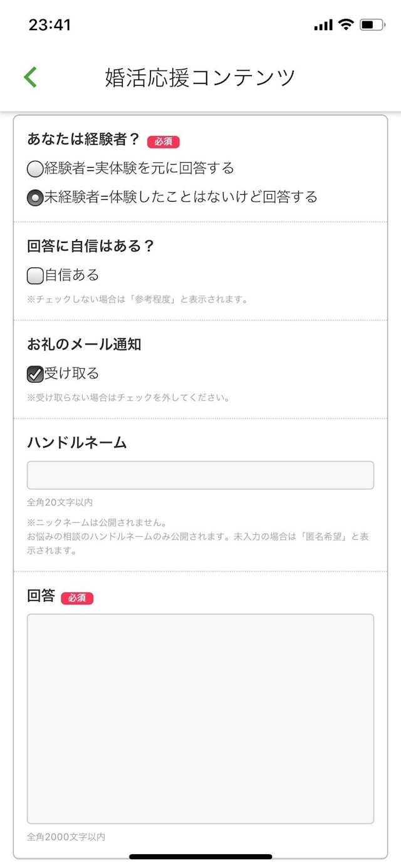Tap the green back arrow
The image size is (401, 868).
tap(30, 77)
